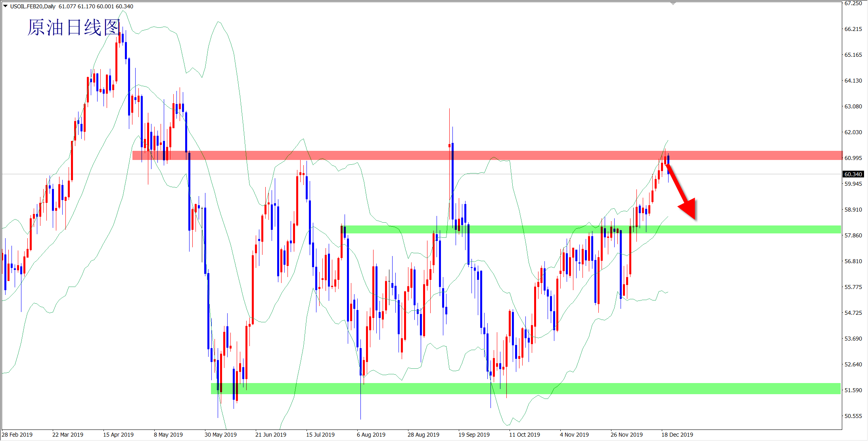Click the 18 Dec 2019 date label

tap(677, 435)
